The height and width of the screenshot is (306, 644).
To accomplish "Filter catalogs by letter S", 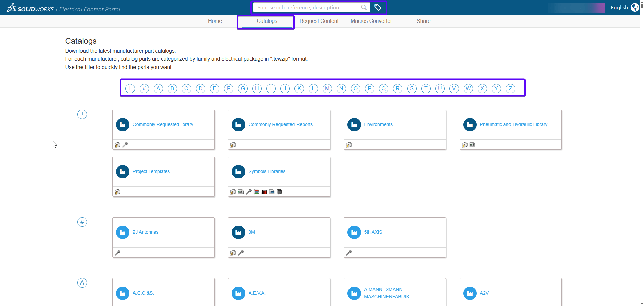I will pos(412,89).
